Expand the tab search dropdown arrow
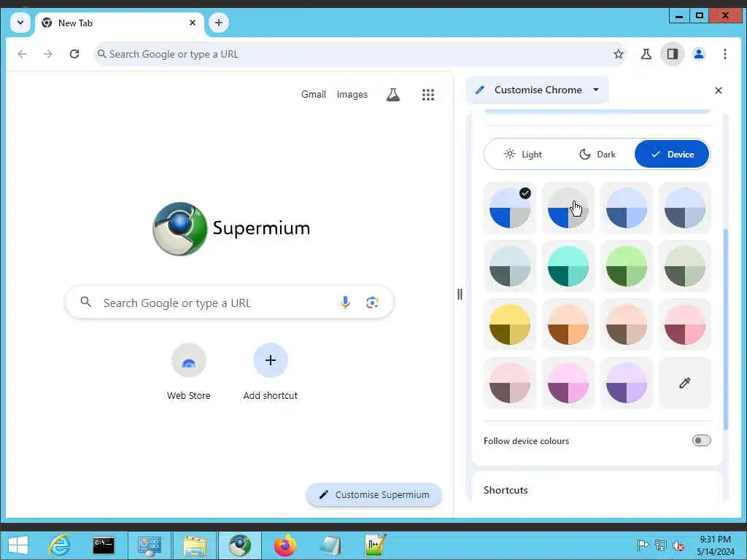Viewport: 747px width, 560px height. 20,23
